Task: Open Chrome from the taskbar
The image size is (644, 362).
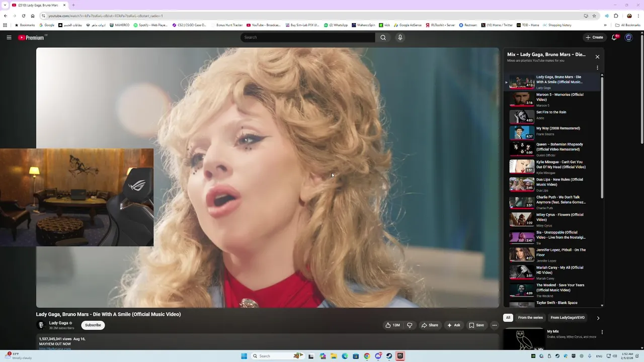Action: (x=367, y=356)
